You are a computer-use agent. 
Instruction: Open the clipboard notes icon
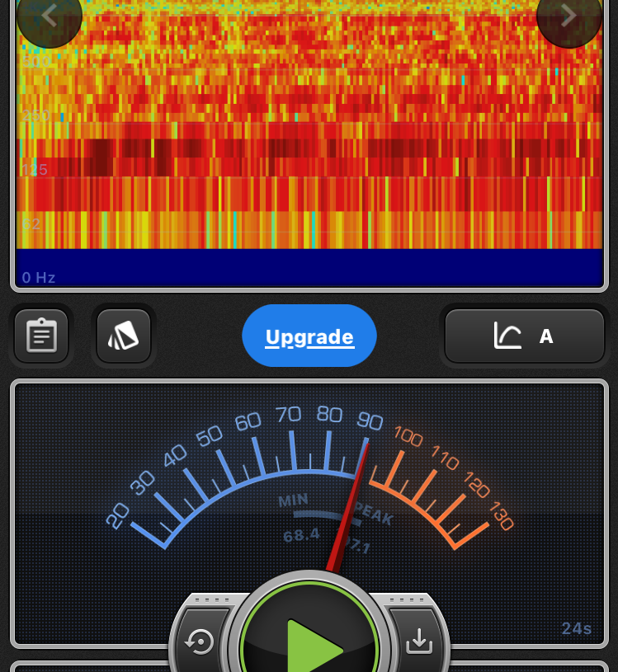(x=41, y=336)
